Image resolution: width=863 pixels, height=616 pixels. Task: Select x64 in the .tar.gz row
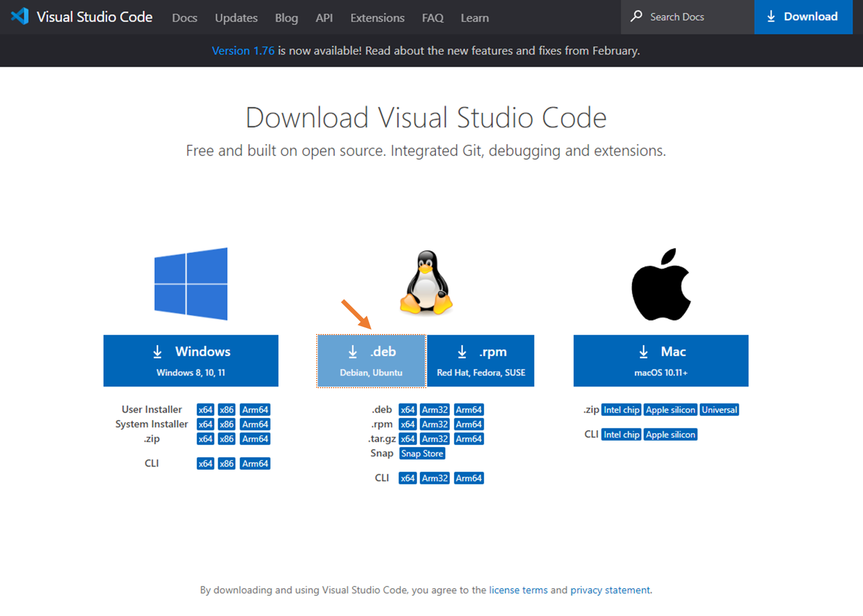click(x=408, y=439)
